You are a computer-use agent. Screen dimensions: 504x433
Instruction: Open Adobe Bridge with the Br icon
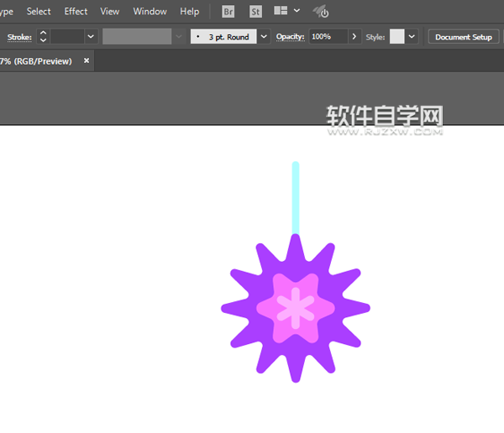[x=228, y=12]
